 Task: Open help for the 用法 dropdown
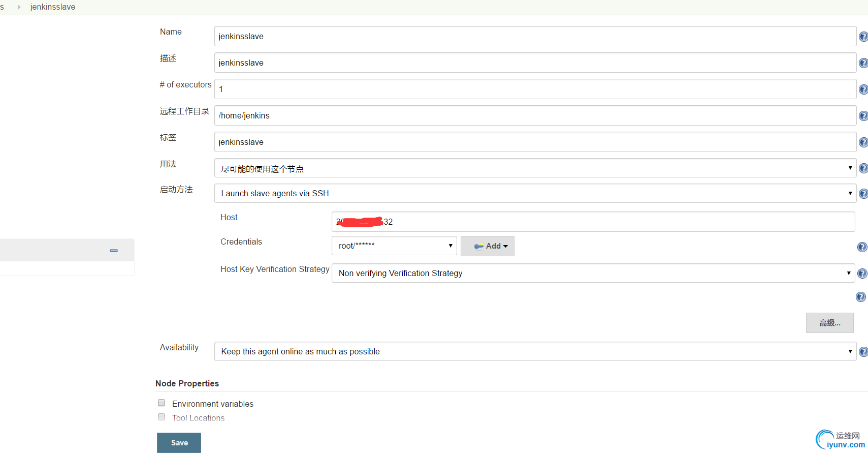[863, 168]
